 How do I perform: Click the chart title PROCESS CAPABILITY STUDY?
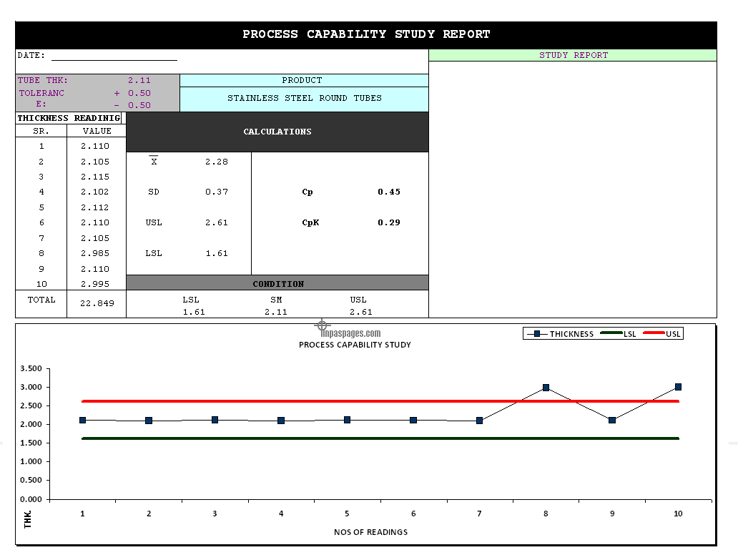point(355,345)
